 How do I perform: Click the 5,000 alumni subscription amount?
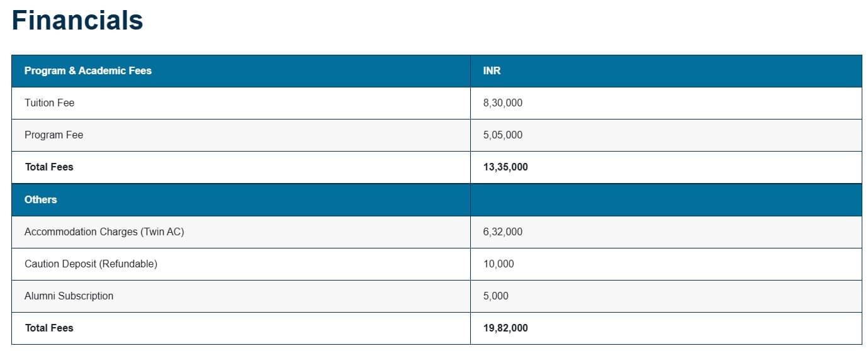coord(495,296)
